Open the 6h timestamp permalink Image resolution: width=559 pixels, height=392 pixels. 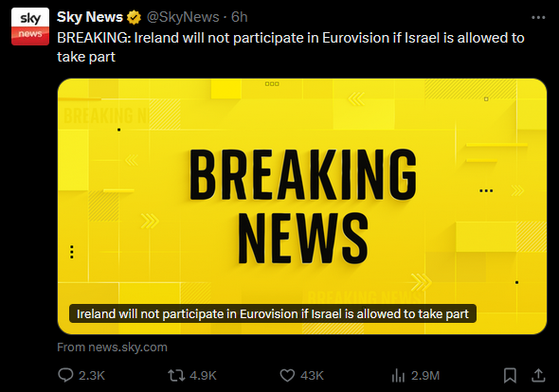(x=239, y=17)
